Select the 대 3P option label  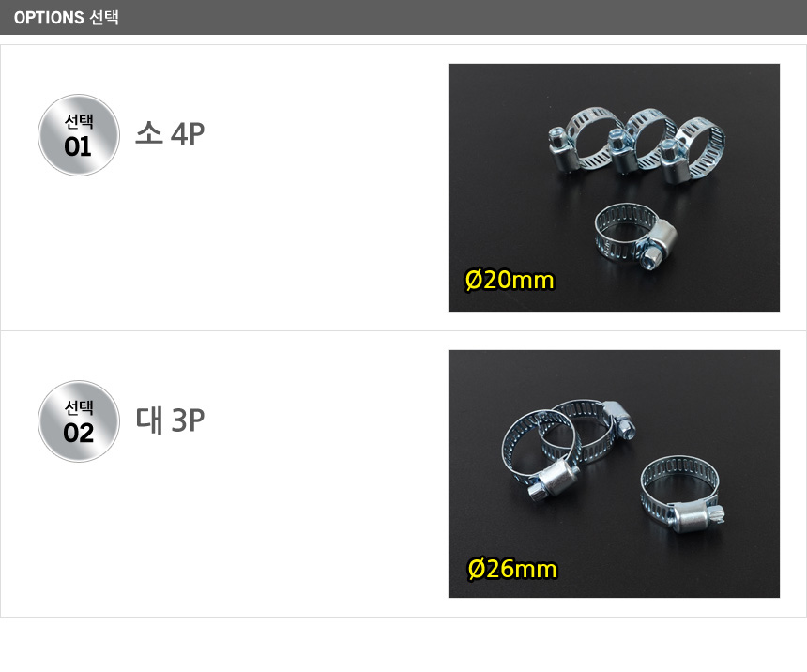point(170,420)
